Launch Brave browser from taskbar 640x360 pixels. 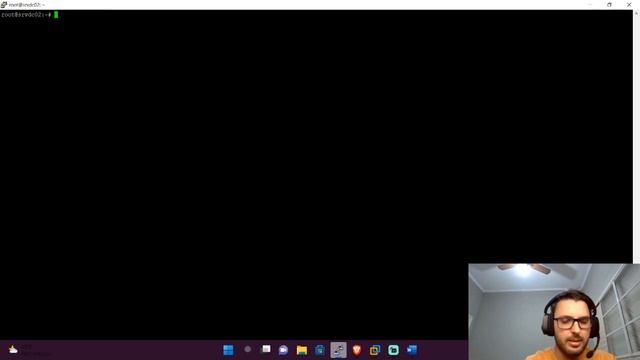357,350
